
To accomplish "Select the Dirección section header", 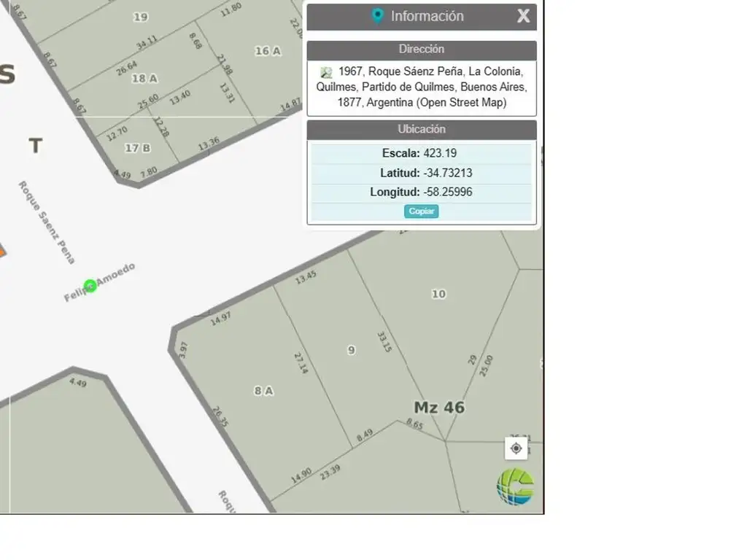I will (x=421, y=50).
